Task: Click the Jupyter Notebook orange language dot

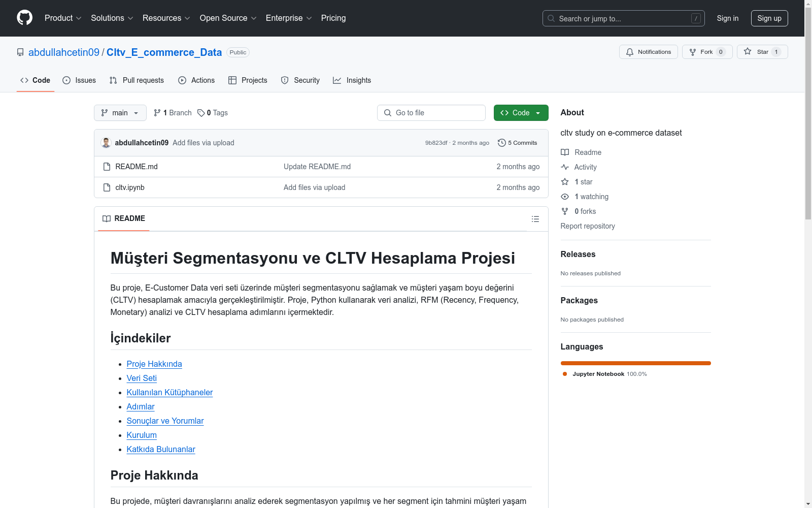Action: 565,374
